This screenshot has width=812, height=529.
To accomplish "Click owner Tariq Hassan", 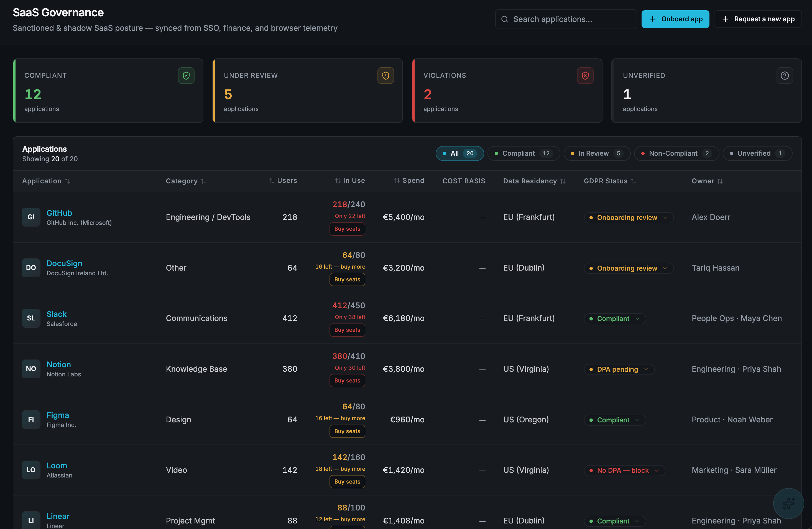I will pyautogui.click(x=716, y=268).
